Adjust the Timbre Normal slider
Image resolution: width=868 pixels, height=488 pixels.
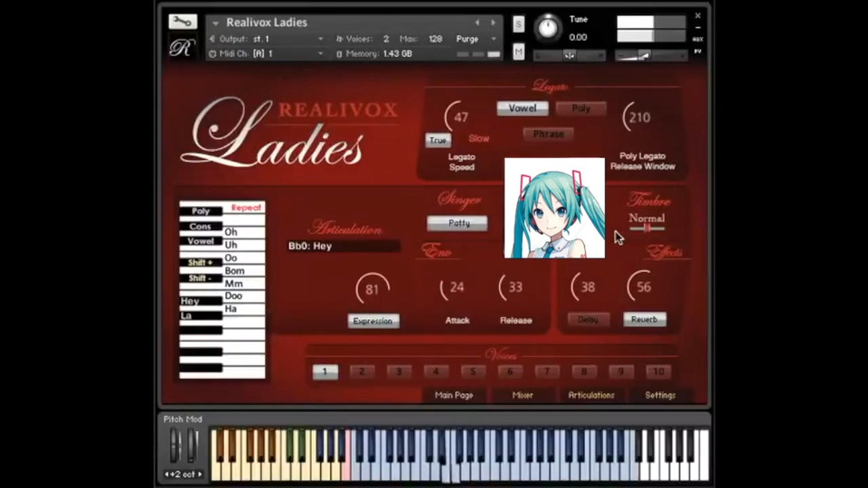click(x=646, y=228)
